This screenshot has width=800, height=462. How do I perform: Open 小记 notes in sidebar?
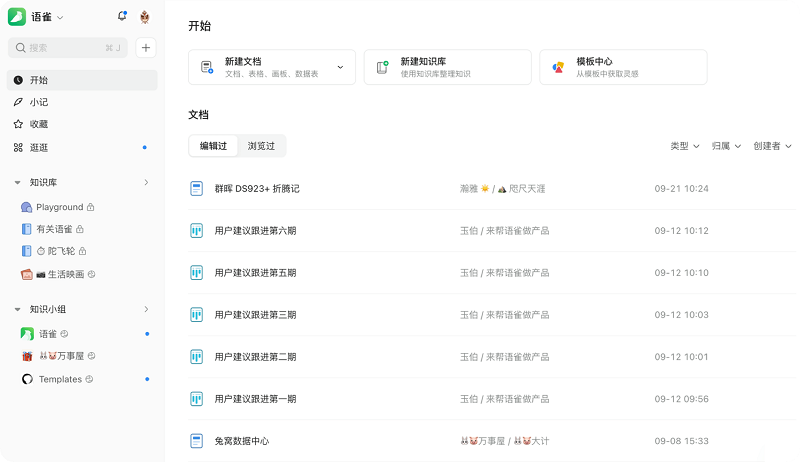pos(38,102)
